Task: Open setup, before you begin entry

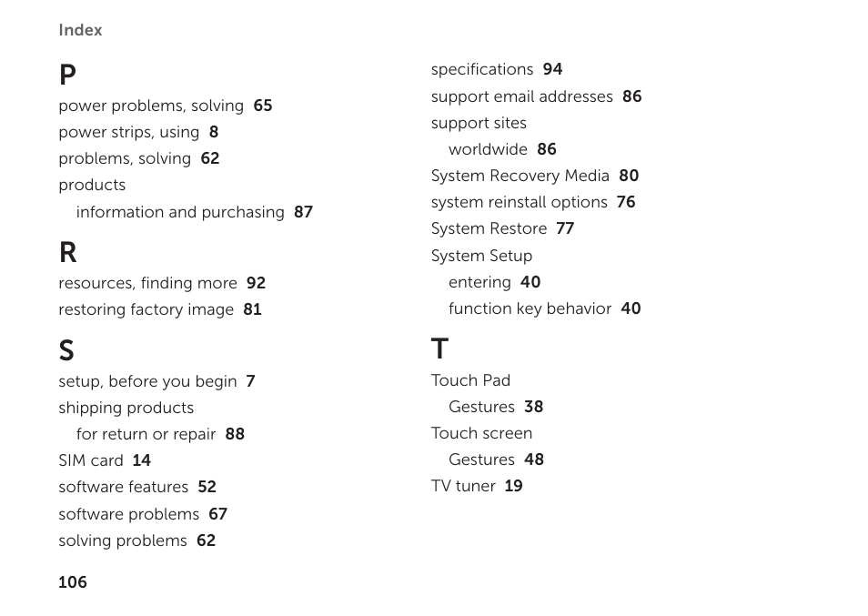Action: point(156,381)
